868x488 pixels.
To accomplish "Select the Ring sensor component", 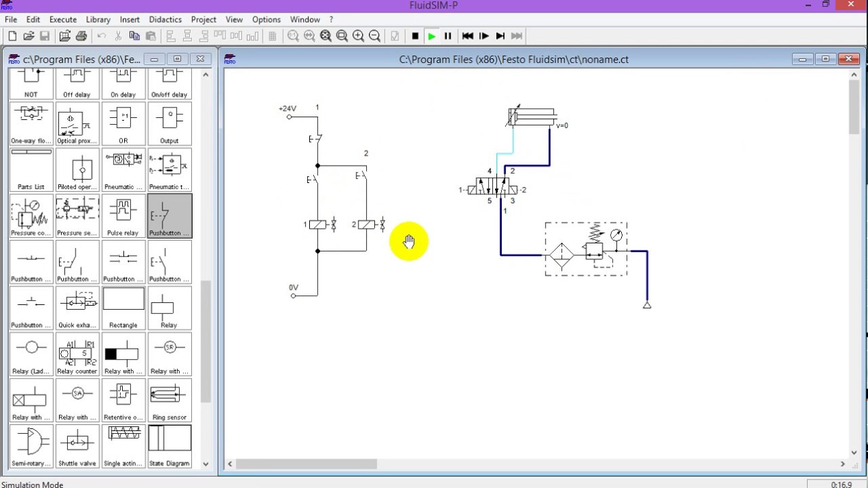I will point(170,400).
